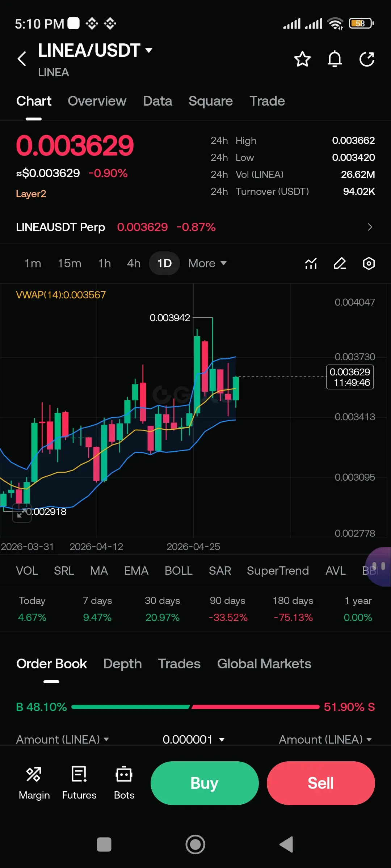Open LINEAUSDT Perp row chevron

click(370, 227)
